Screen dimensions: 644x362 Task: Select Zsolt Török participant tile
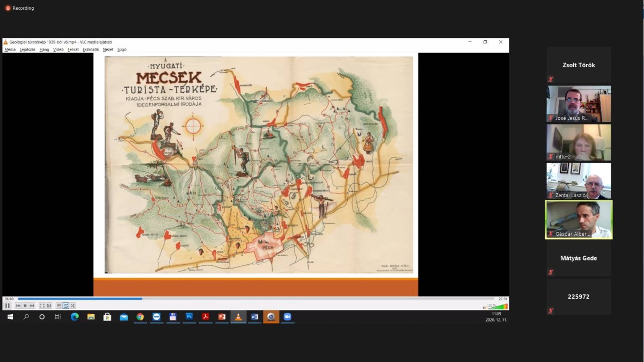pos(579,65)
